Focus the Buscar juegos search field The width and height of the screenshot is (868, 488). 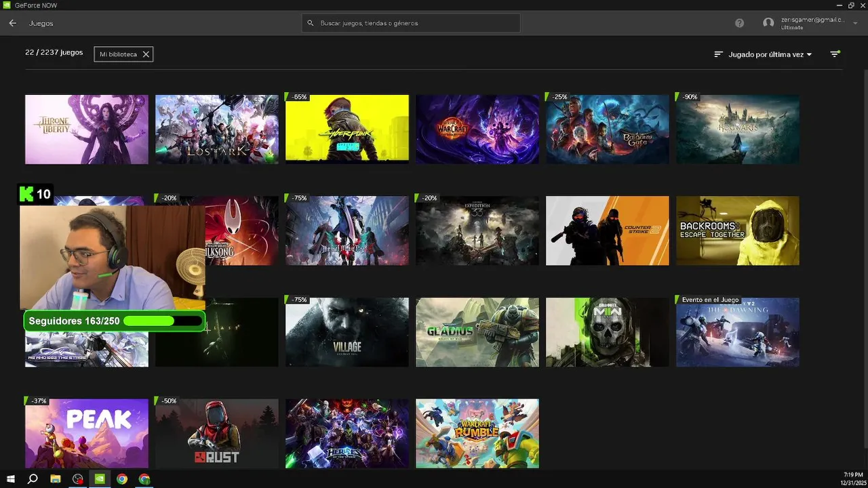pos(411,23)
